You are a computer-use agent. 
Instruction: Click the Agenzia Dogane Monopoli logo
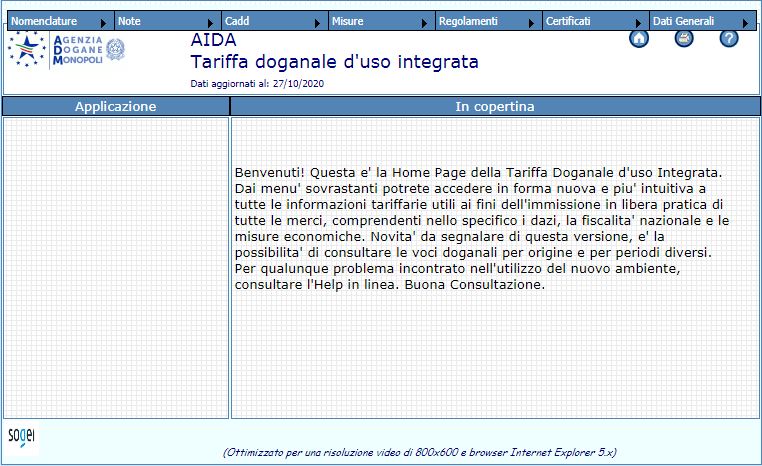pyautogui.click(x=67, y=50)
